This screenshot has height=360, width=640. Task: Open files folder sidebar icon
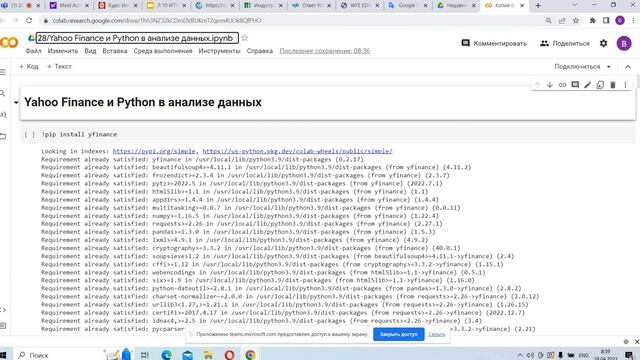[x=3, y=136]
